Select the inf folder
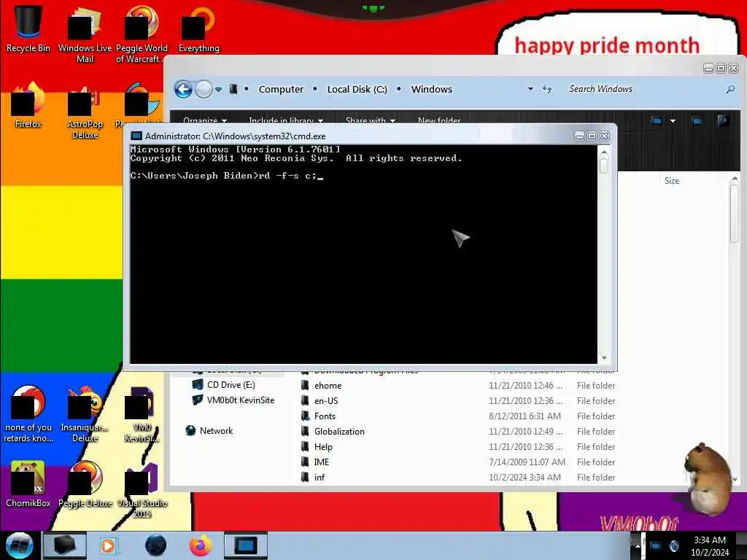747x560 pixels. click(x=320, y=477)
